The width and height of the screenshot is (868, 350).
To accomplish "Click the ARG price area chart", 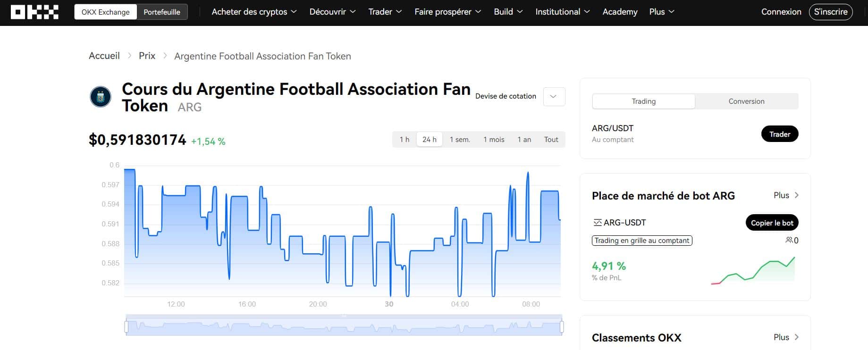I will 342,231.
